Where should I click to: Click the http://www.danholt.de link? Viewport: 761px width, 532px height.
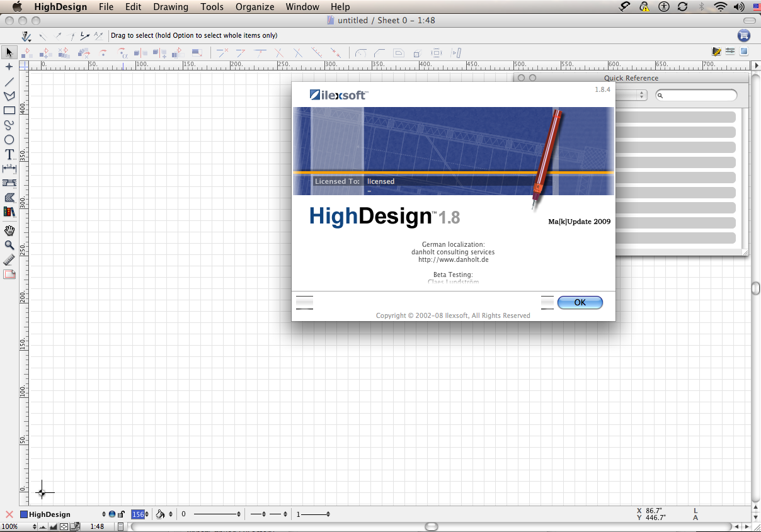(453, 259)
